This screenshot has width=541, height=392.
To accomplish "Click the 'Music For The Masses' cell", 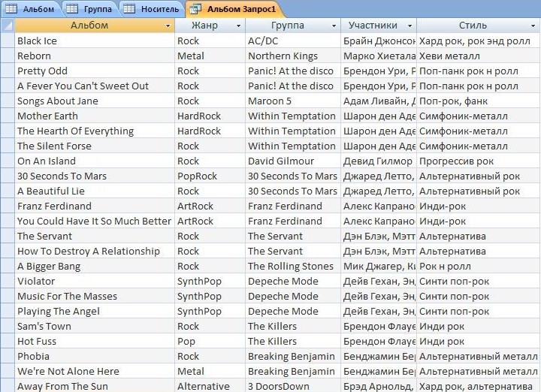I will pyautogui.click(x=95, y=296).
